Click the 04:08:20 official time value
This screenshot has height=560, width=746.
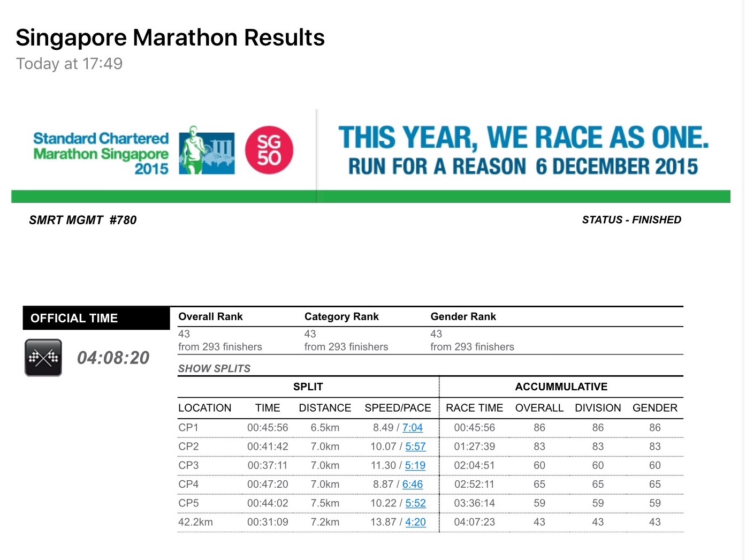point(113,358)
